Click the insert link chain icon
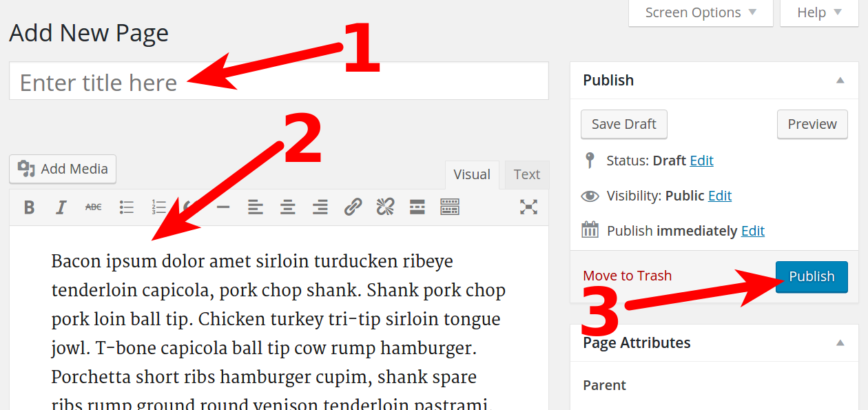 [x=353, y=207]
